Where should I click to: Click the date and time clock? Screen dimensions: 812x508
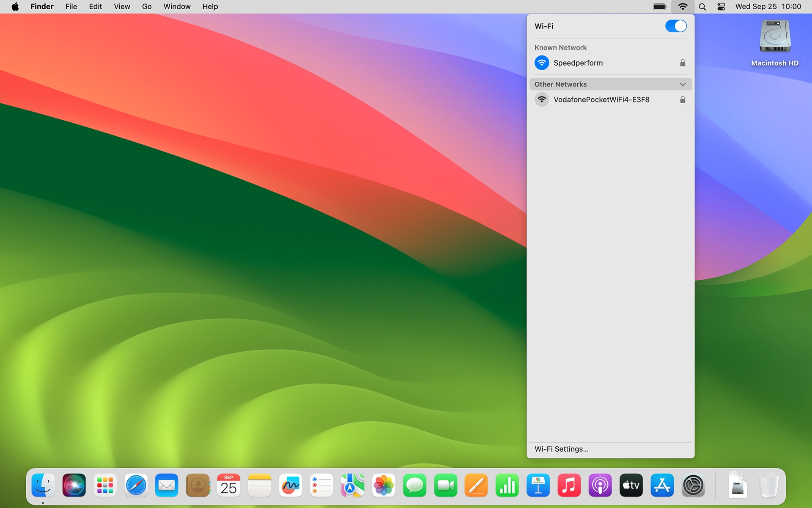(768, 7)
